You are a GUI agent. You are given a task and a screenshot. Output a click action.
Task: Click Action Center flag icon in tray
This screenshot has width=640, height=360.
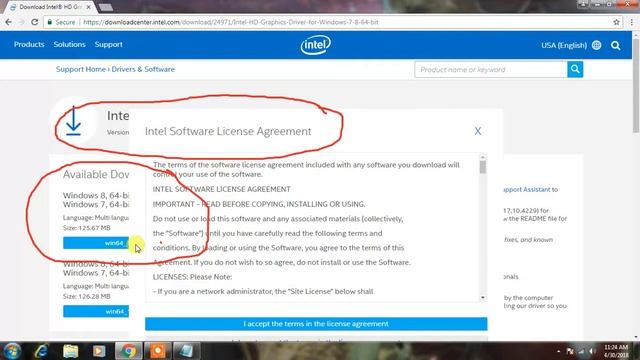pyautogui.click(x=570, y=351)
